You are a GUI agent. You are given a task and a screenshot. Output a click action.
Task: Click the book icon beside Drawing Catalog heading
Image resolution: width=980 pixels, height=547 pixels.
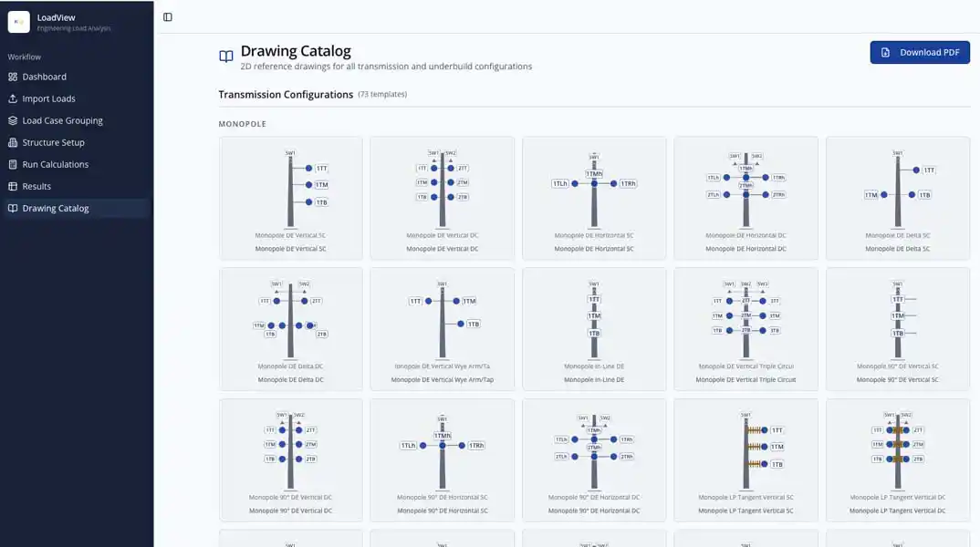click(226, 57)
